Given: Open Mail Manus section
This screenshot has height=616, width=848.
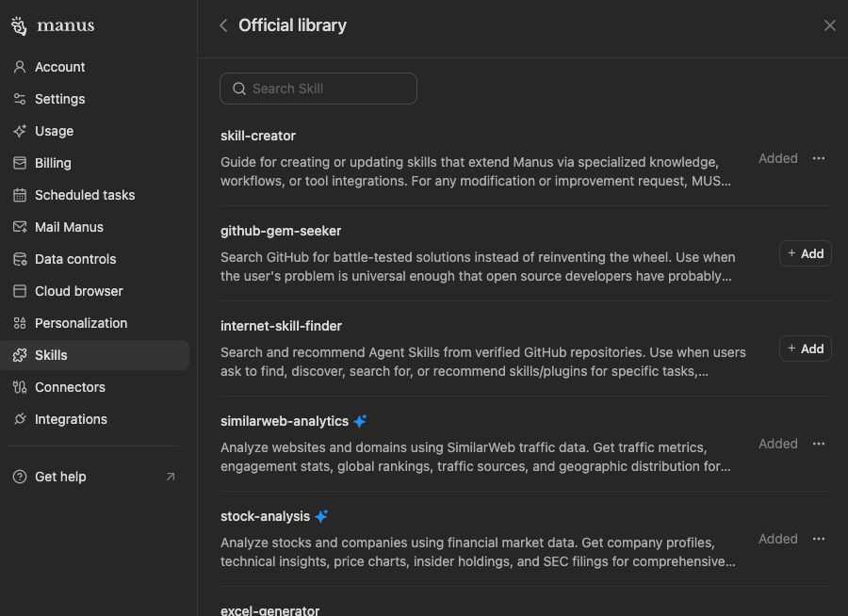Looking at the screenshot, I should [x=94, y=227].
